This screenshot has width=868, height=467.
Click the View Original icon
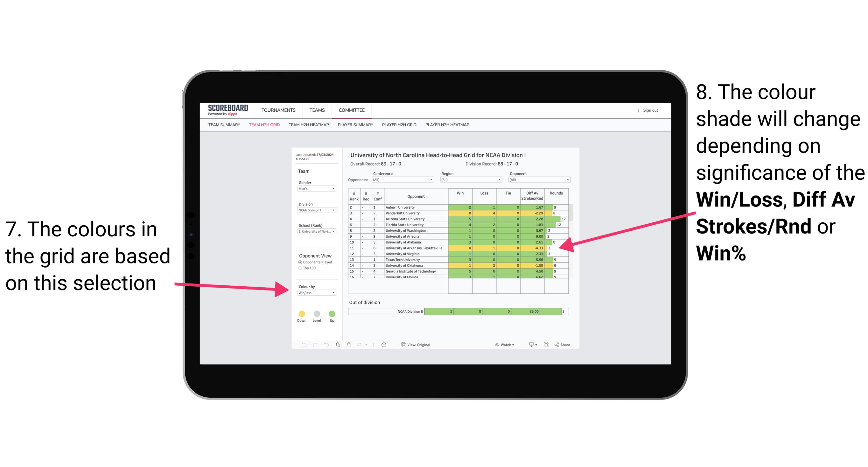[403, 345]
